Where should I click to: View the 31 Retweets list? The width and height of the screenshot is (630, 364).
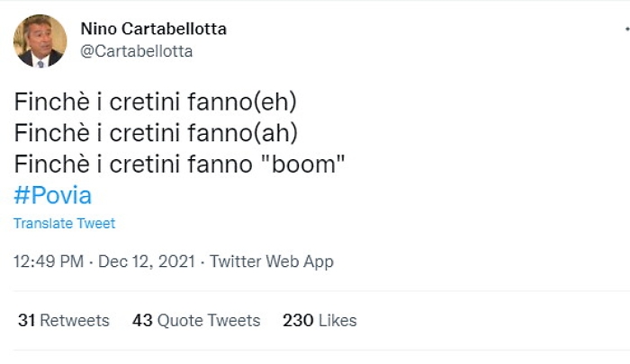(64, 320)
